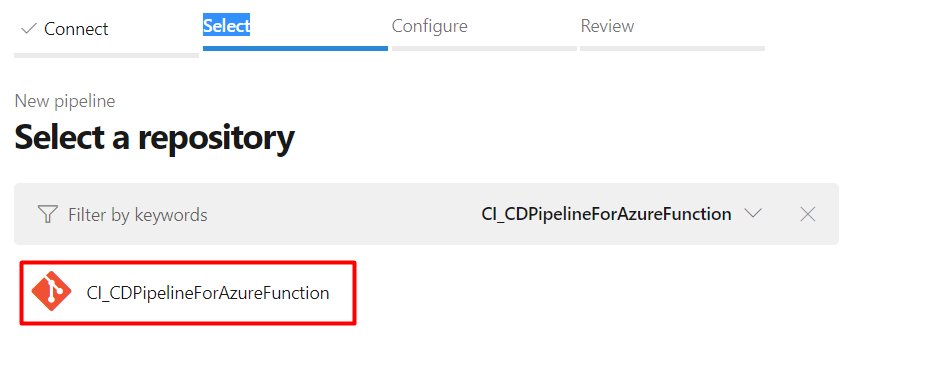Click the highlighted Select step tab
The image size is (931, 391).
click(x=226, y=26)
